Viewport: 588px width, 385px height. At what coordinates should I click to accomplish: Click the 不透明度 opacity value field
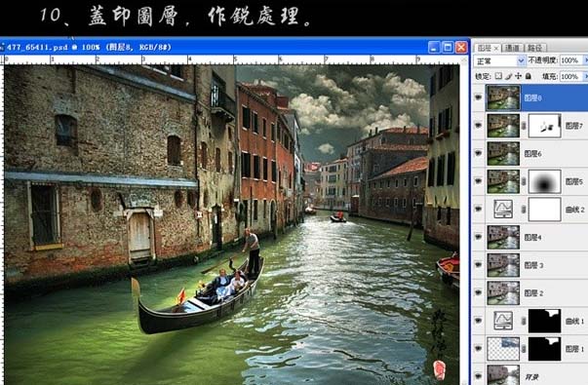570,60
